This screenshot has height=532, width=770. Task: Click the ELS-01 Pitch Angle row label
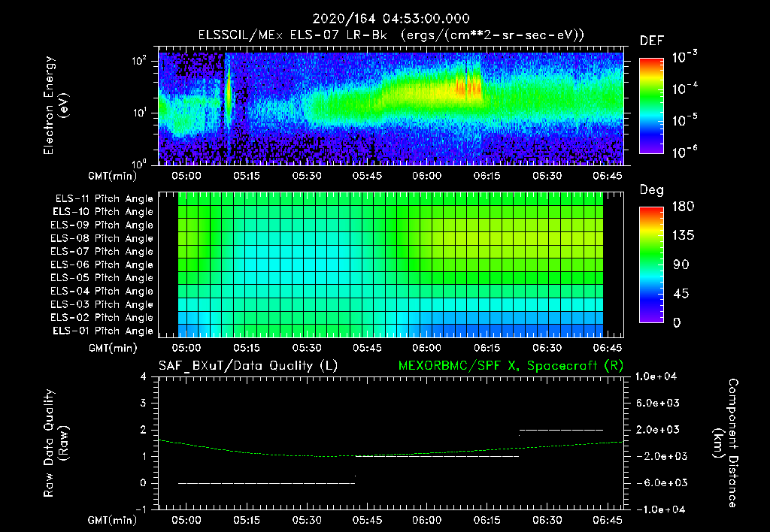(x=103, y=331)
